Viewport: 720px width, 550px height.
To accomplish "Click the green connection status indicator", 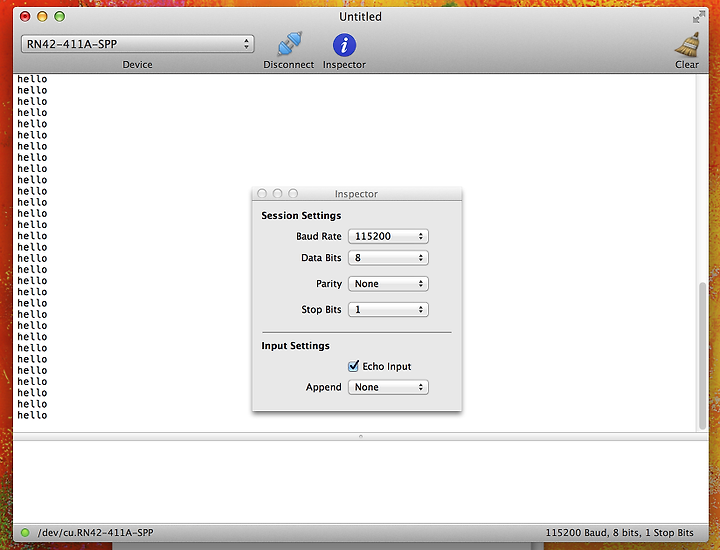I will coord(25,533).
